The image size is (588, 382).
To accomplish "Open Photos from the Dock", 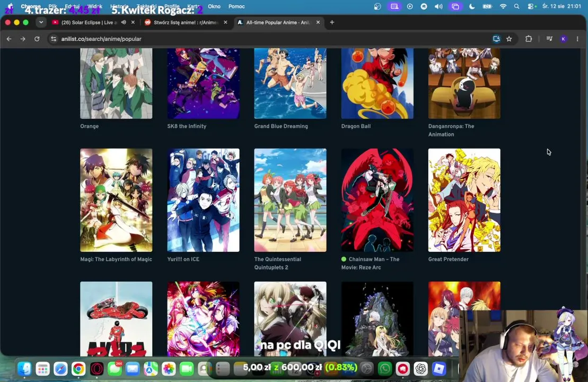I will point(169,369).
